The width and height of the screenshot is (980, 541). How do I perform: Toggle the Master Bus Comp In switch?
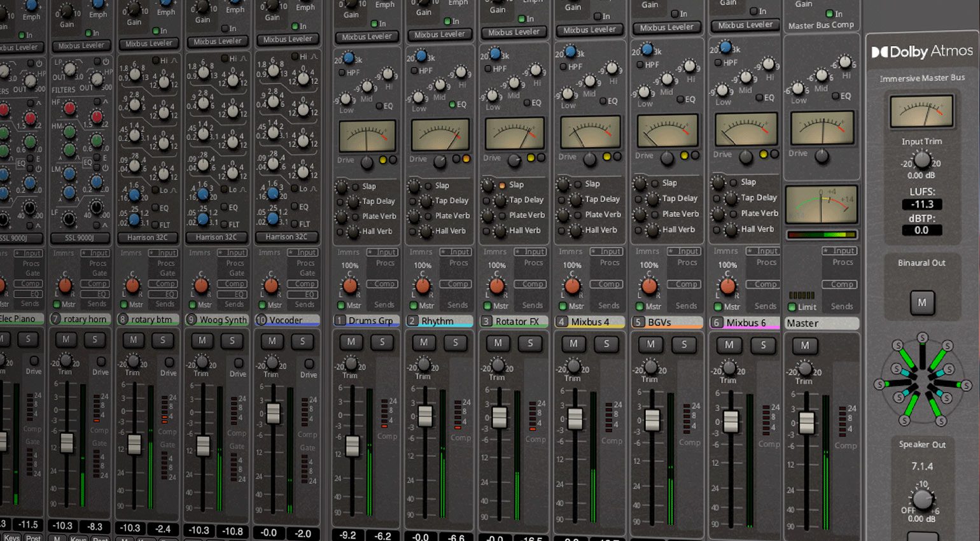click(830, 13)
